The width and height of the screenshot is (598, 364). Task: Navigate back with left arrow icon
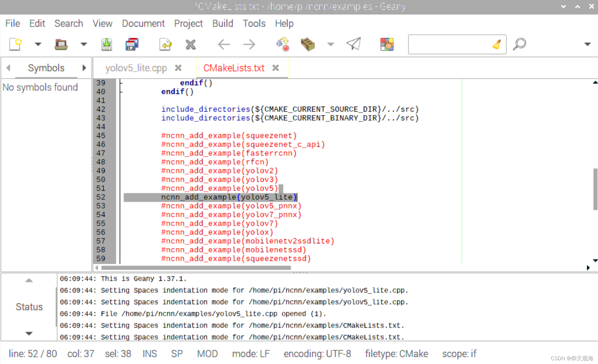point(224,44)
